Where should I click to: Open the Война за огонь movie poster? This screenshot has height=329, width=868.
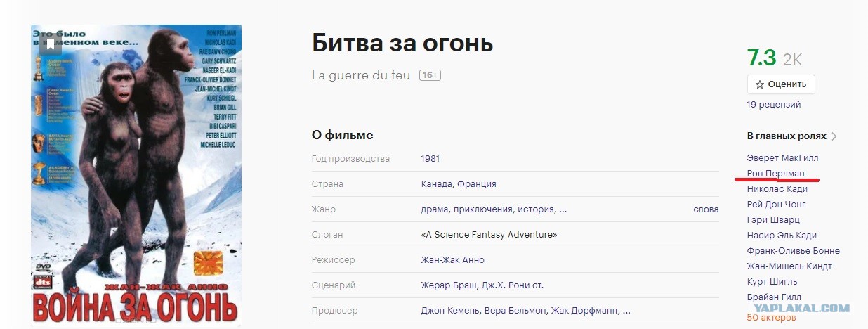136,175
